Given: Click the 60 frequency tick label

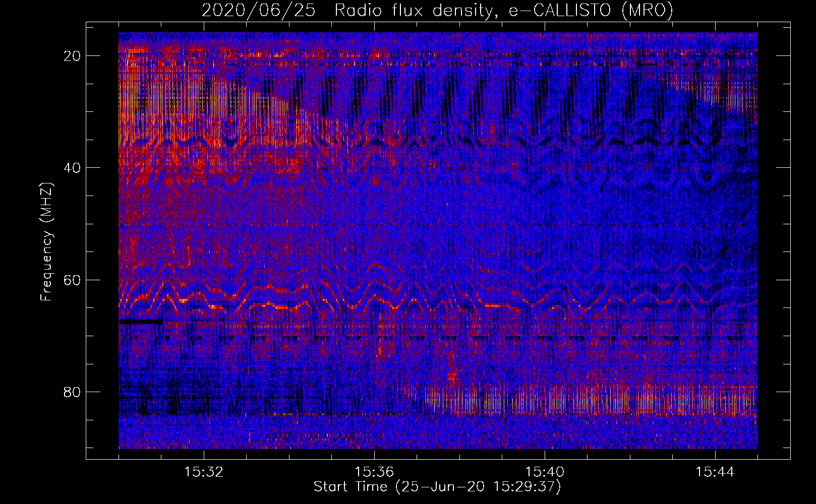Looking at the screenshot, I should click(x=73, y=280).
